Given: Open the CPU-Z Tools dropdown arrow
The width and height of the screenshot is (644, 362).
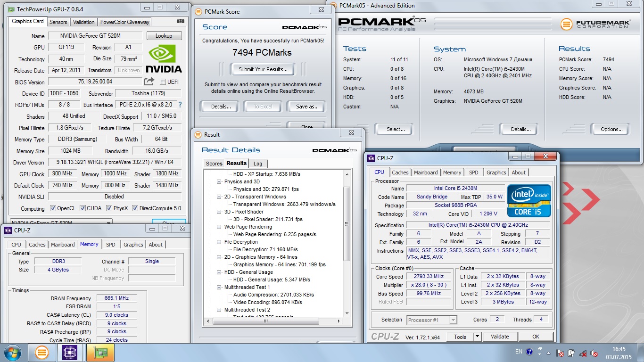Looking at the screenshot, I should tap(477, 337).
